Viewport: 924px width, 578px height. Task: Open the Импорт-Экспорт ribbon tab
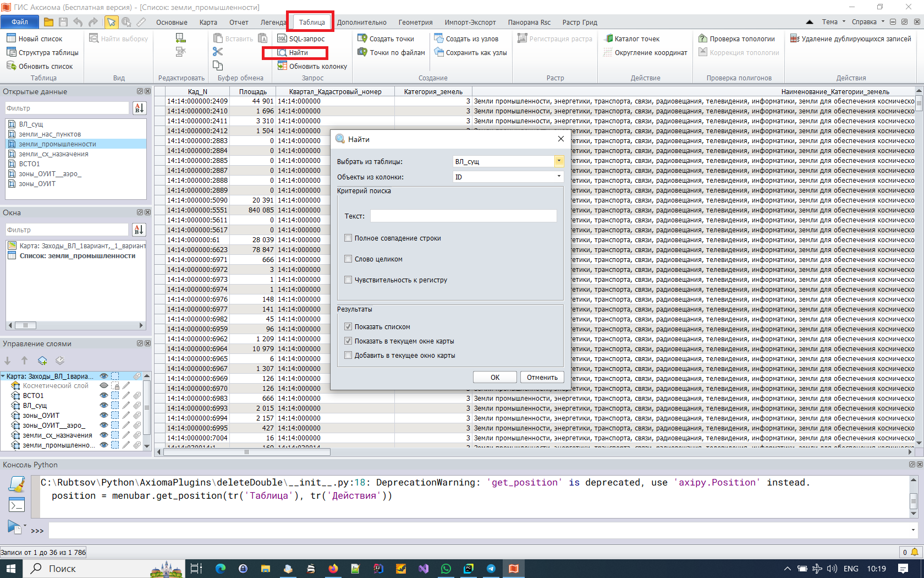point(470,23)
